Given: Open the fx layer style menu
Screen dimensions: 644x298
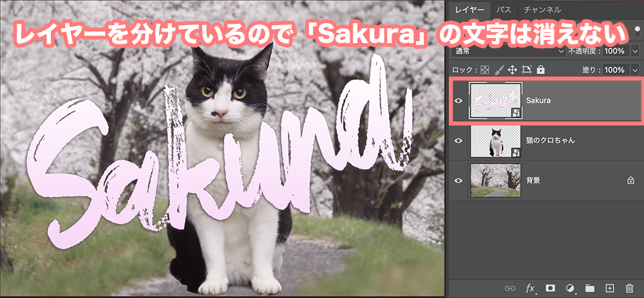Looking at the screenshot, I should 531,288.
